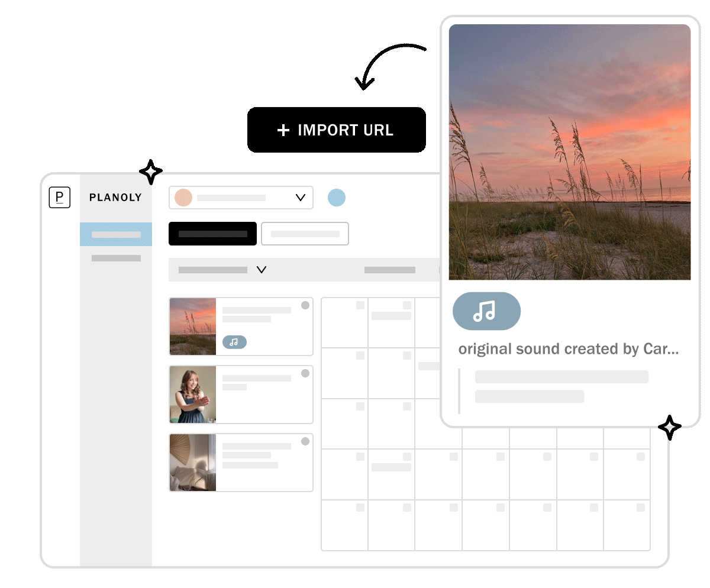Click the small music badge on sunset post

coord(234,342)
